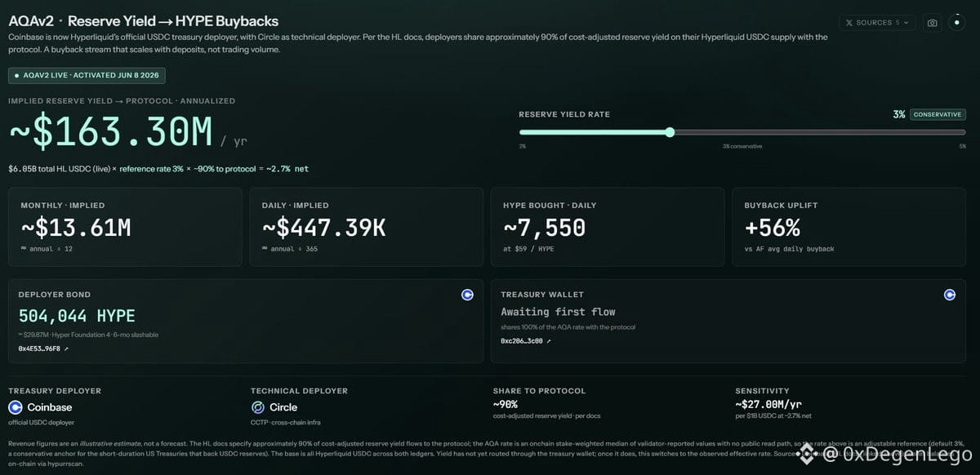The width and height of the screenshot is (980, 475).
Task: Click the Coinbase icon in Deployer Bond card
Action: [x=467, y=295]
